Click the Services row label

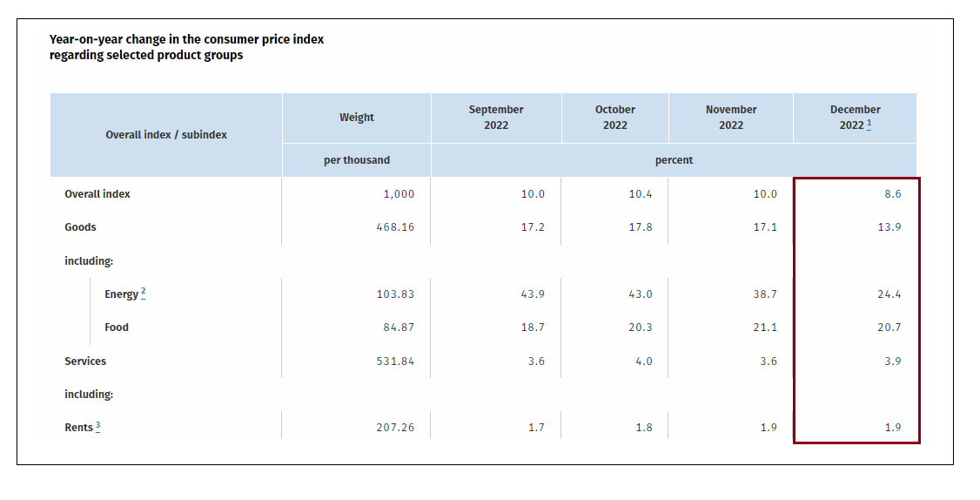click(x=85, y=361)
